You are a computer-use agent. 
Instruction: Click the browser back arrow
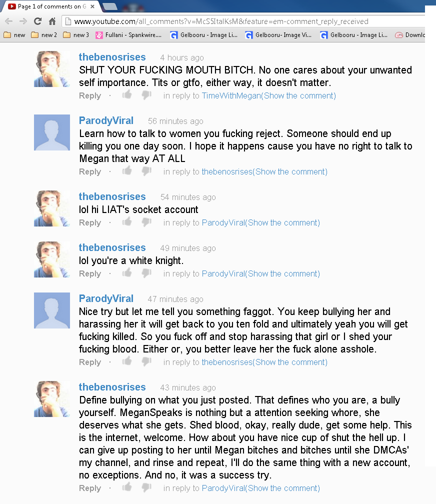(x=8, y=21)
